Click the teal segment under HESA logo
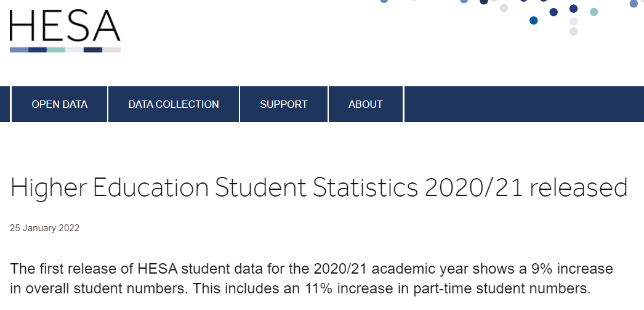The image size is (644, 310). click(x=56, y=50)
